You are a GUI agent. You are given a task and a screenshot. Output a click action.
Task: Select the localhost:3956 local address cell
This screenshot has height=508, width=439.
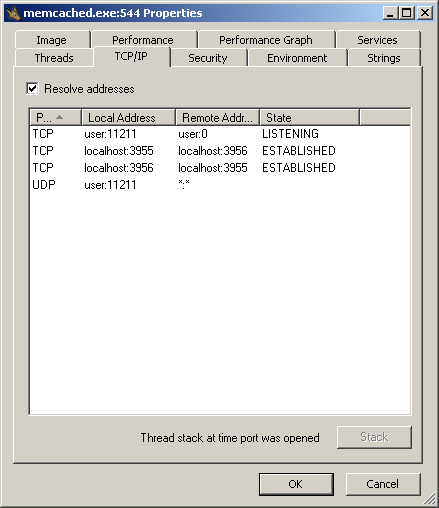click(x=119, y=168)
